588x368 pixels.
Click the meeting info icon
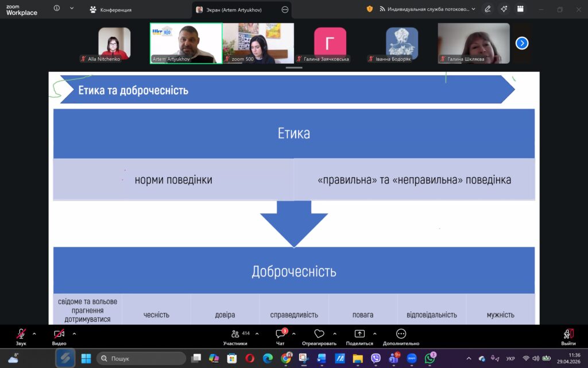point(57,9)
